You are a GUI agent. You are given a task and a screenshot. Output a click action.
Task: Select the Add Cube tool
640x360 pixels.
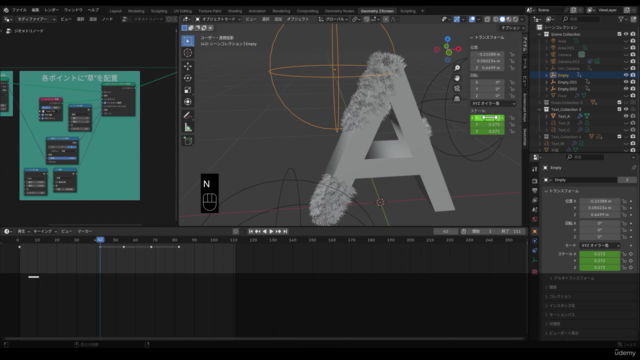(x=188, y=141)
